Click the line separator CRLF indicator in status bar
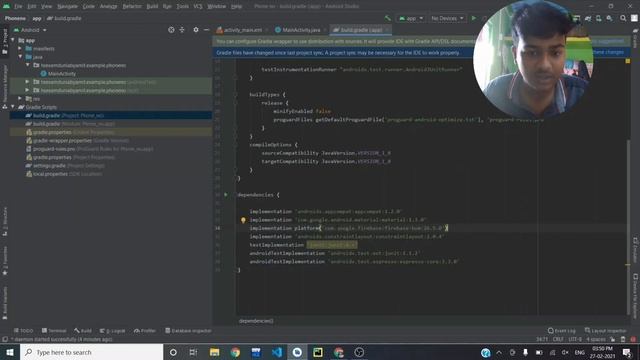 (558, 339)
